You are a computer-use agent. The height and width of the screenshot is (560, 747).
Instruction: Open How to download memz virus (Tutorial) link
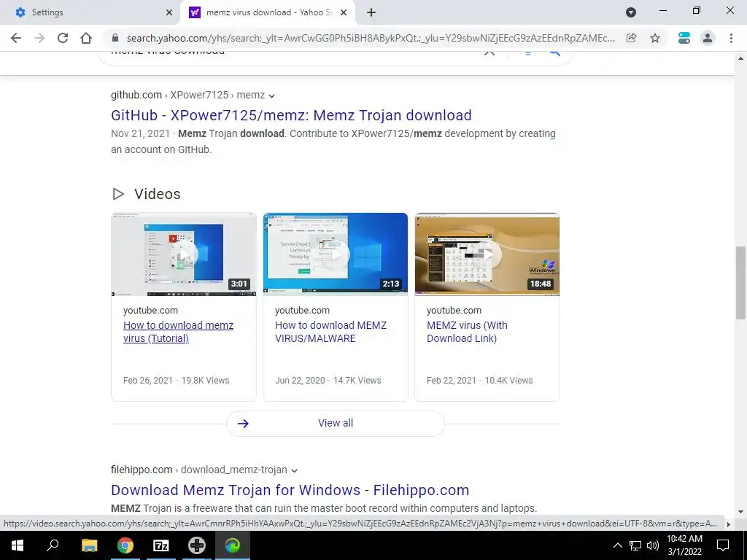pyautogui.click(x=178, y=332)
